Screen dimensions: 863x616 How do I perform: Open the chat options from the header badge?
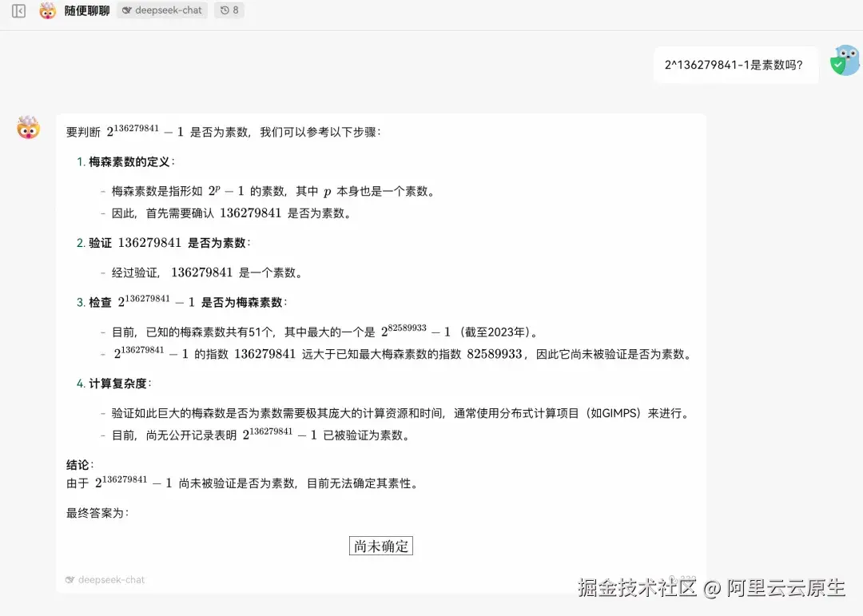pyautogui.click(x=162, y=10)
